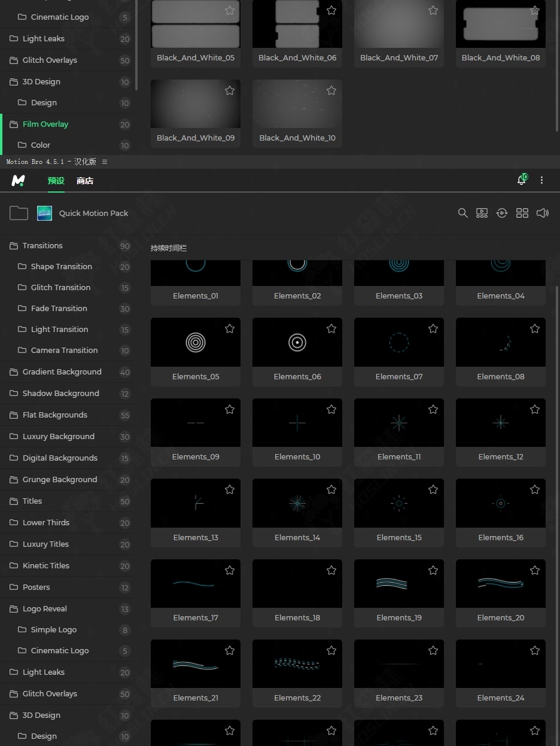This screenshot has height=746, width=560.
Task: Favorite Elements_06 with its star icon
Action: [331, 328]
